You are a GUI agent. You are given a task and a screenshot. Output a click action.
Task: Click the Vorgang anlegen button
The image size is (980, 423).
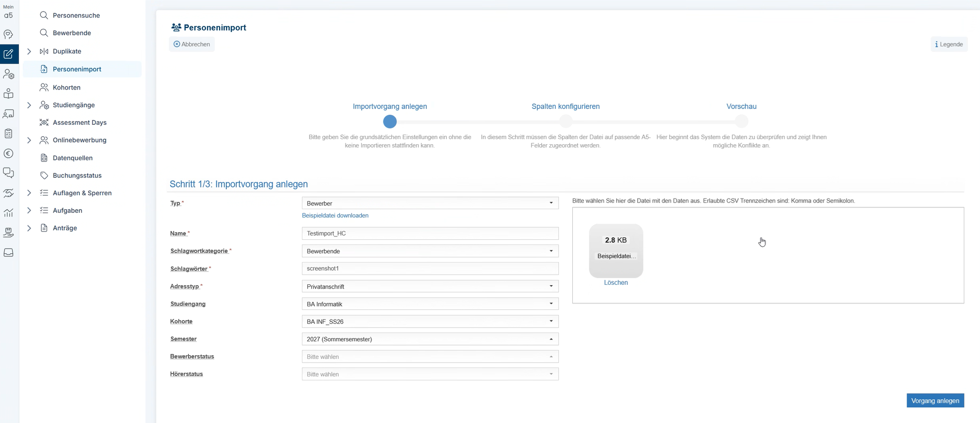pos(935,401)
